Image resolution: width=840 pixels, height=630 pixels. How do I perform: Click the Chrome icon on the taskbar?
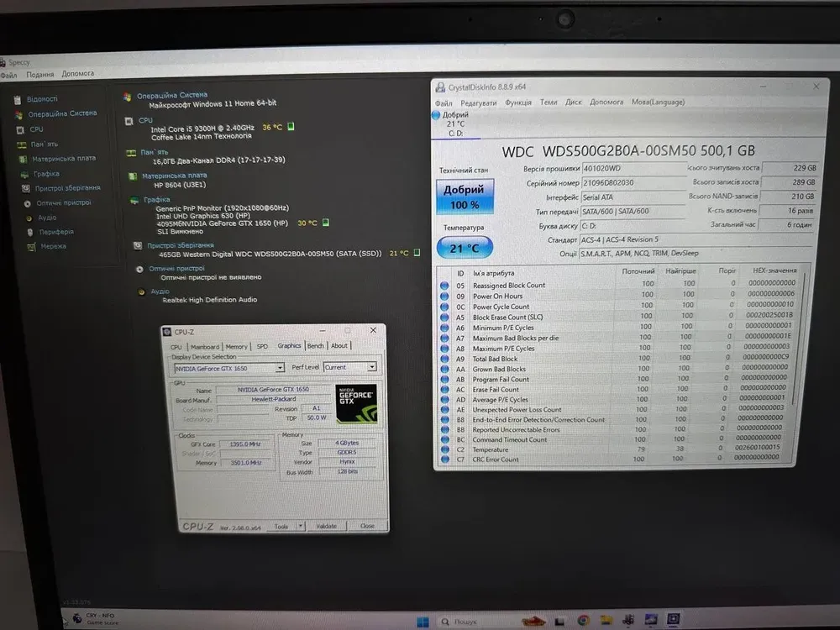(x=583, y=621)
